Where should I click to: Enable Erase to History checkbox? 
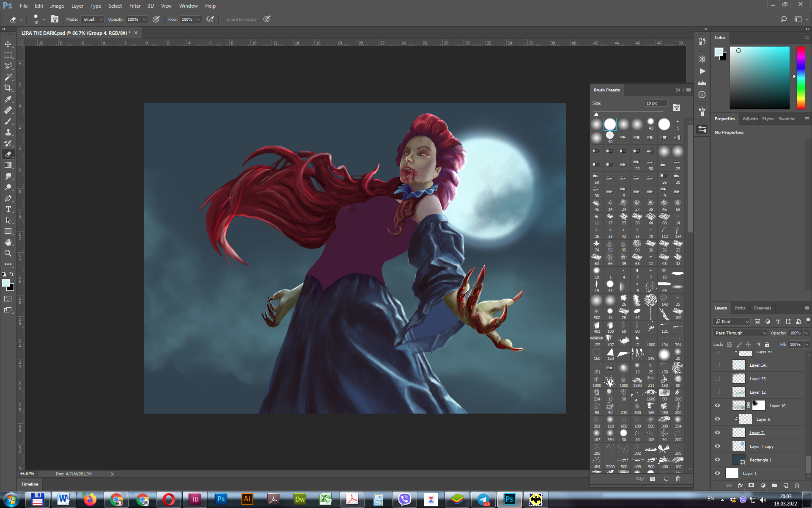pos(222,19)
